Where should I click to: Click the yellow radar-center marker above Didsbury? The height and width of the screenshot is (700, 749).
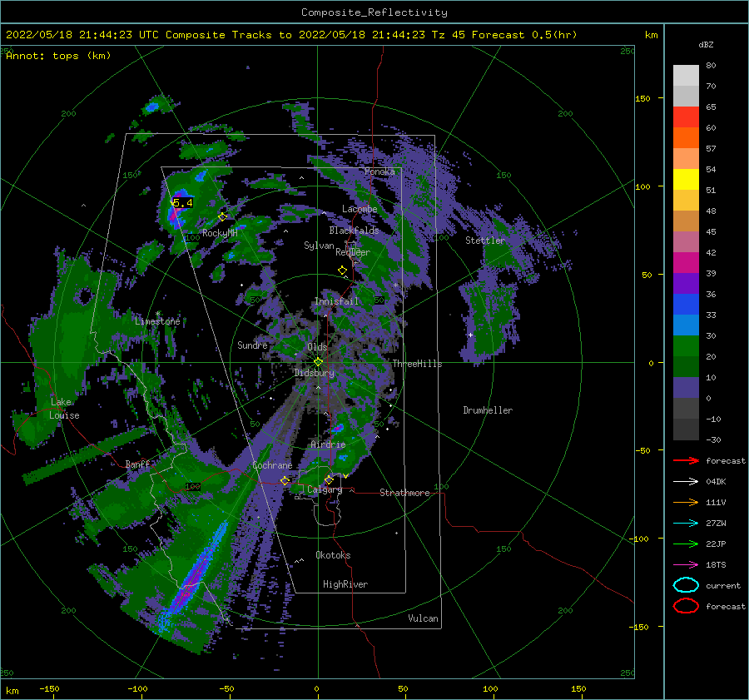tap(318, 362)
